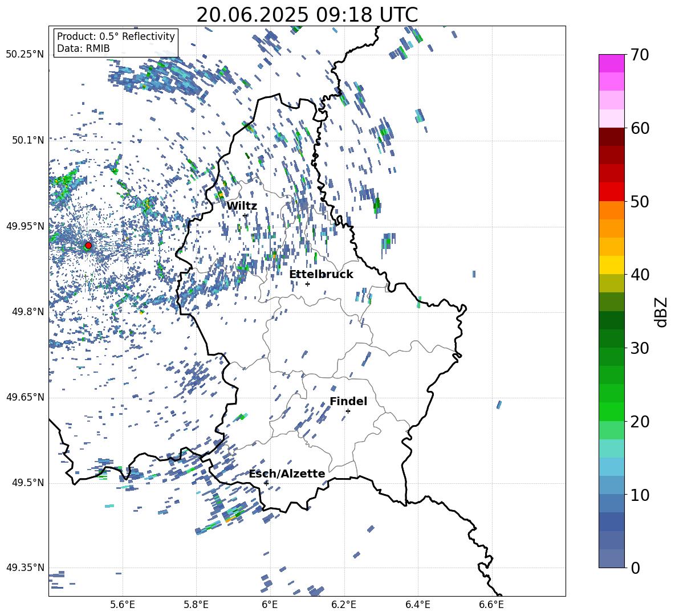Click the light cyan colorbar swatch near 15

click(611, 448)
